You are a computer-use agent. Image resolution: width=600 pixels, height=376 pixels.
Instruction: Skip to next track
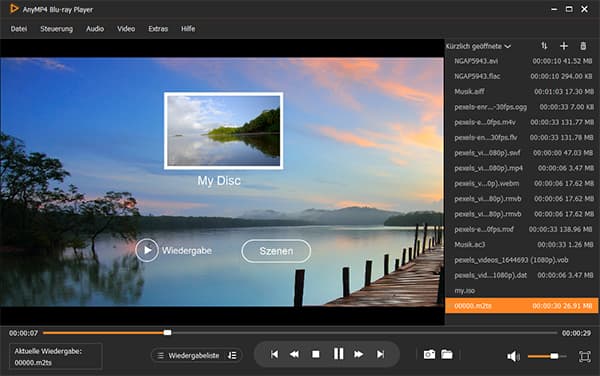pyautogui.click(x=380, y=355)
